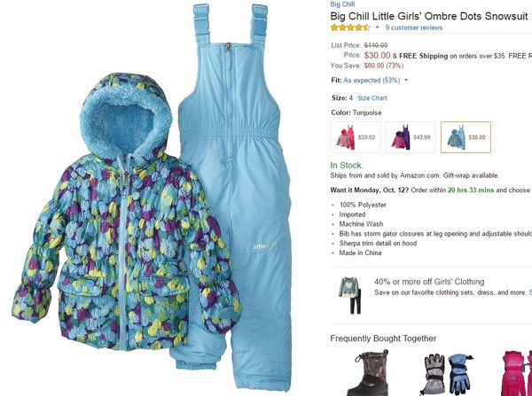The image size is (532, 396).
Task: Select the pink snowsuit color swatch $33.02
Action: click(x=355, y=137)
